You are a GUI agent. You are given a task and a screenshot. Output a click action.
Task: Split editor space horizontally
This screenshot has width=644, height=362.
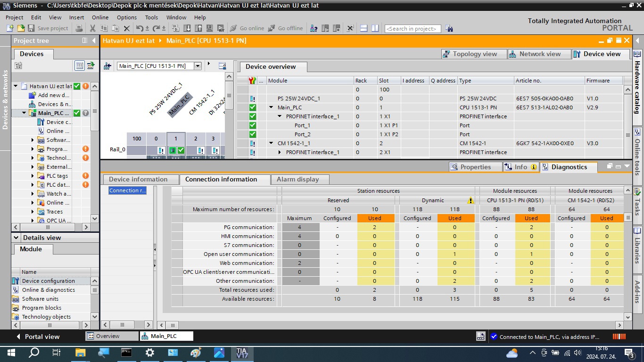click(364, 28)
